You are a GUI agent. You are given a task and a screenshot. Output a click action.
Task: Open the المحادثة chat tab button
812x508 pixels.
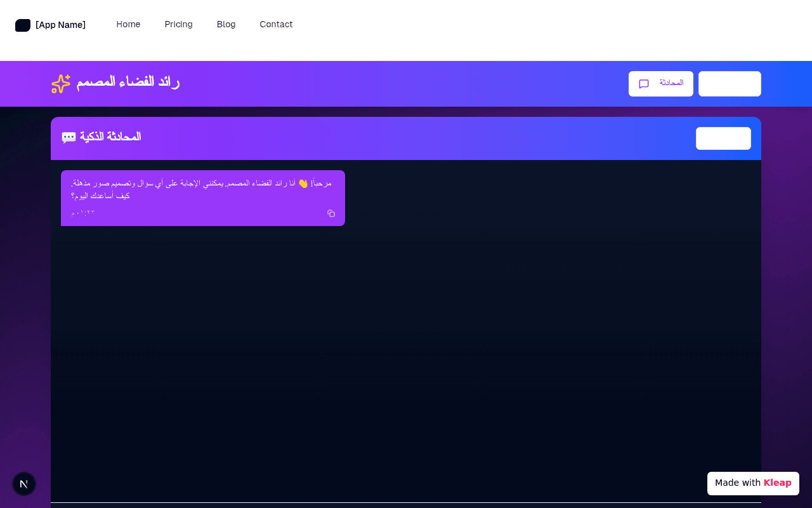661,84
